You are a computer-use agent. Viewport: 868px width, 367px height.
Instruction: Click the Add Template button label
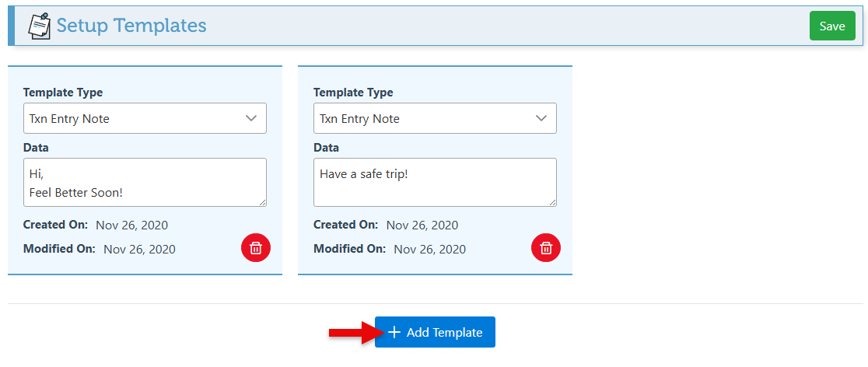pyautogui.click(x=444, y=332)
